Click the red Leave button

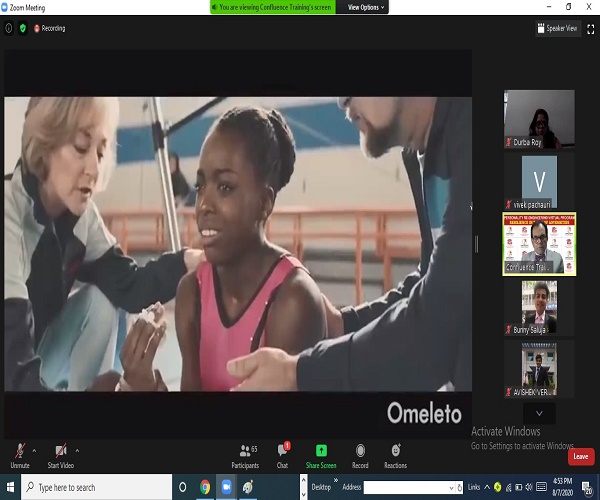point(580,456)
